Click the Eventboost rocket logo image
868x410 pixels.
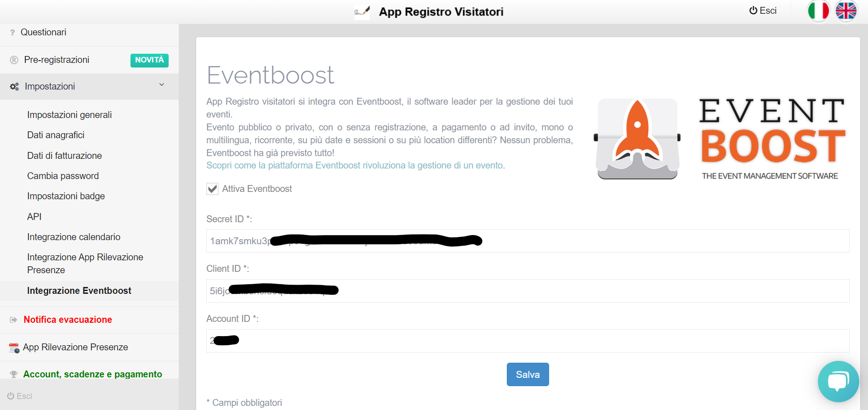637,139
